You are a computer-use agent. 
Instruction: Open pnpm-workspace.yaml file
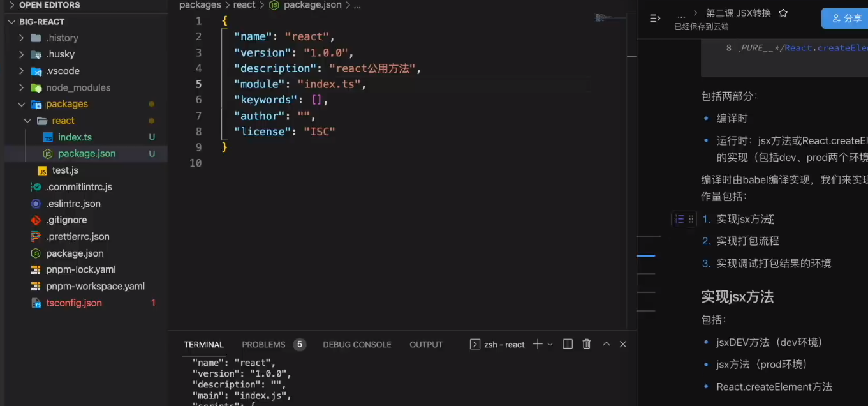click(x=95, y=287)
